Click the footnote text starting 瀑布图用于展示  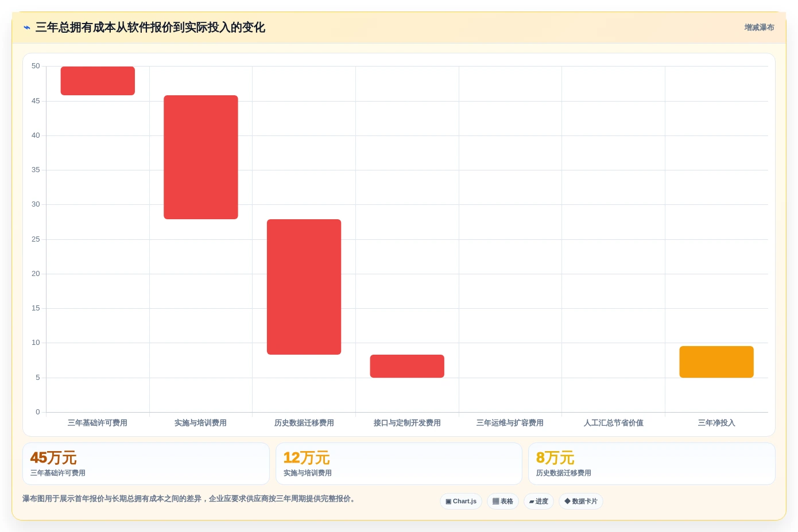(x=190, y=499)
